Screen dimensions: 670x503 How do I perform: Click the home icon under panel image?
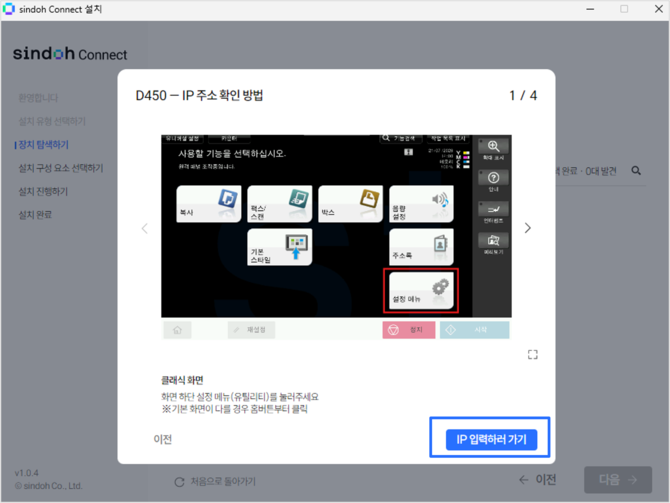coord(177,330)
